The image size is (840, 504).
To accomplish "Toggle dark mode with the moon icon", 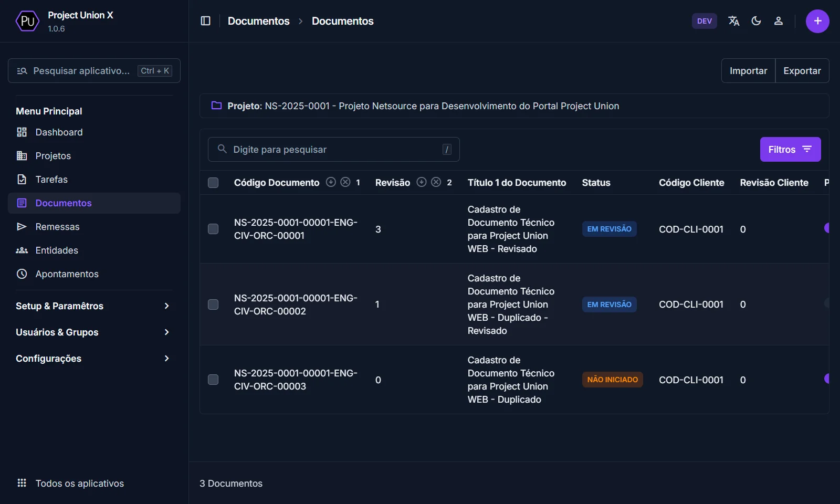I will tap(756, 21).
